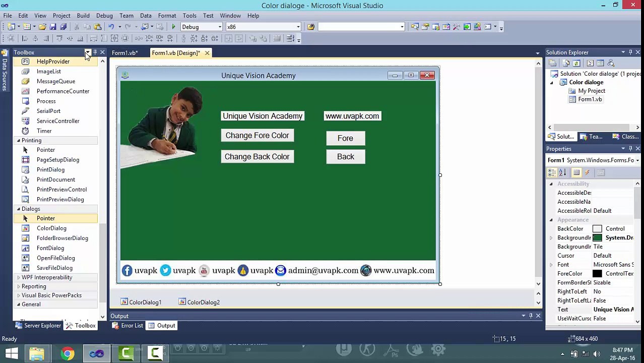Screen dimensions: 644x363
Task: Click Show All Files in Solution Explorer
Action: 565,63
